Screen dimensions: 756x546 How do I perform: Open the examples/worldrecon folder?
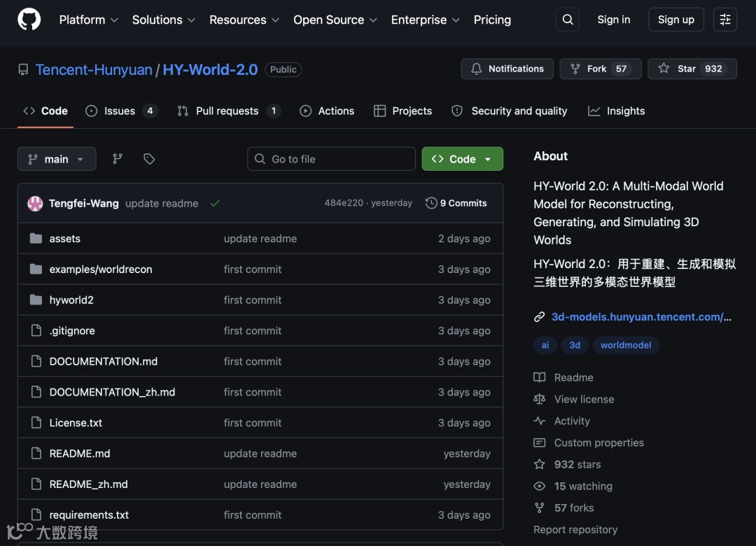[101, 269]
